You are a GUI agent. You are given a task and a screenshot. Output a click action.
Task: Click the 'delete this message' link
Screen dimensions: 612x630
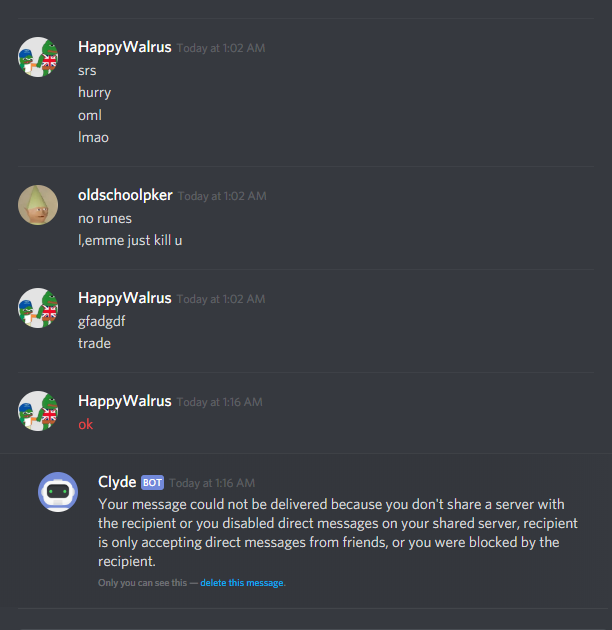[242, 583]
